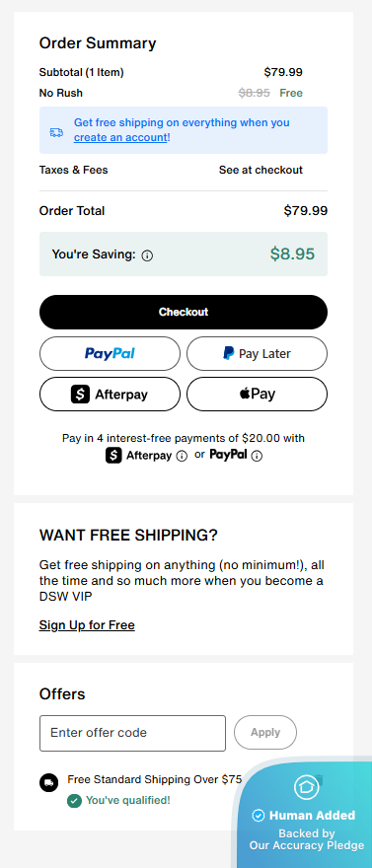
Task: Click the PayPal logo in installment note
Action: click(228, 455)
